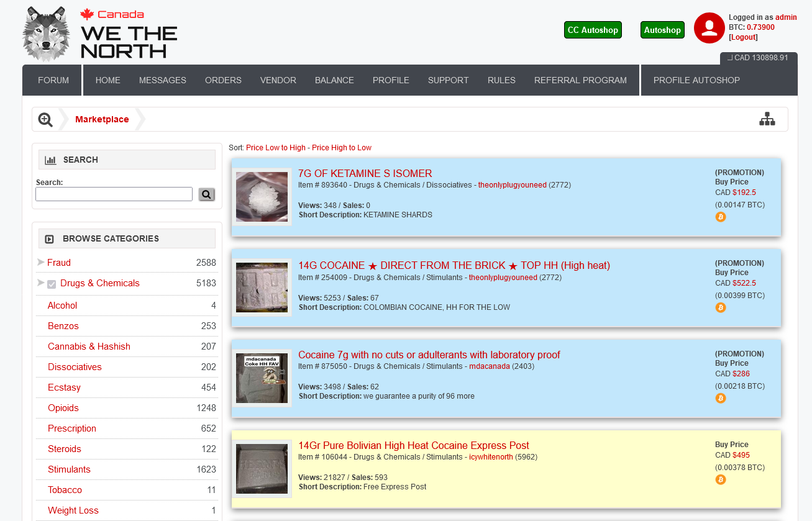Screen dimensions: 812x521
Task: Click the thumbnail of the 14G Cocaine listing
Action: 262,288
